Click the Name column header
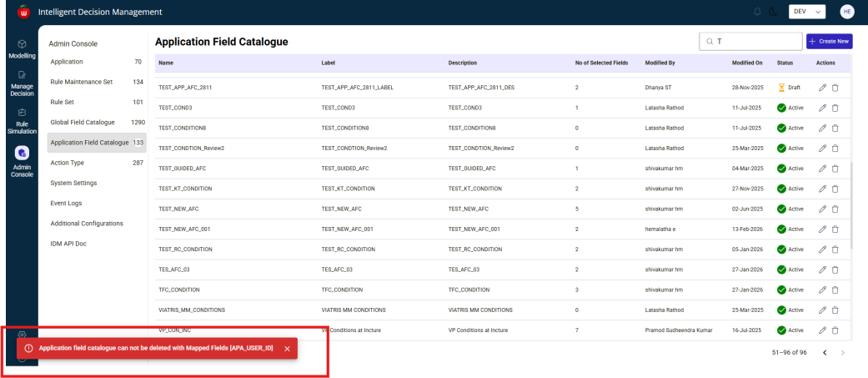The height and width of the screenshot is (378, 868). tap(166, 63)
